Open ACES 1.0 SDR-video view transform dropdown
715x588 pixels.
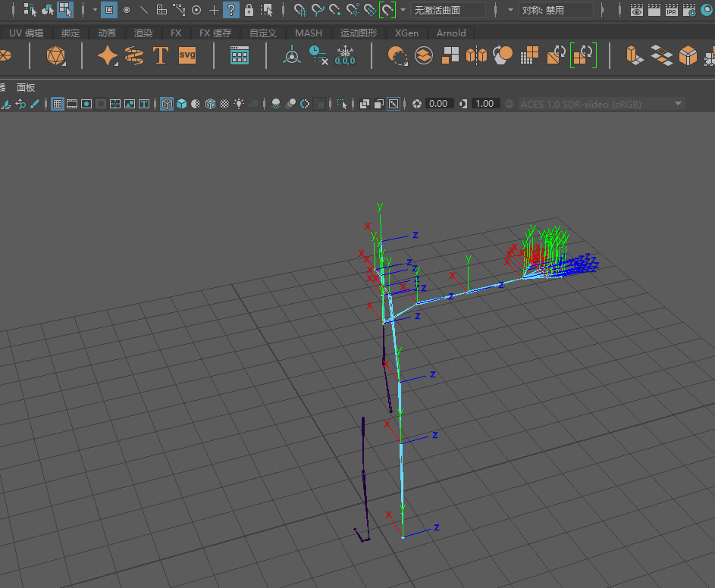tap(601, 104)
